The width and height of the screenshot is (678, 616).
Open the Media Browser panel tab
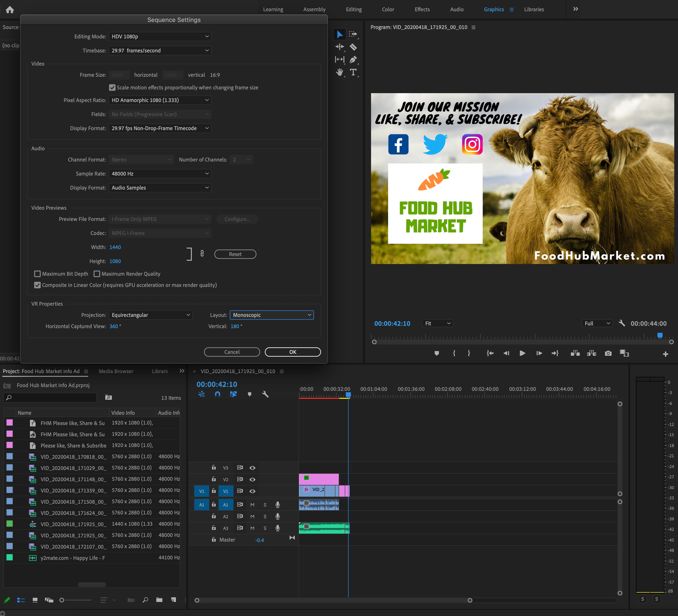(116, 371)
